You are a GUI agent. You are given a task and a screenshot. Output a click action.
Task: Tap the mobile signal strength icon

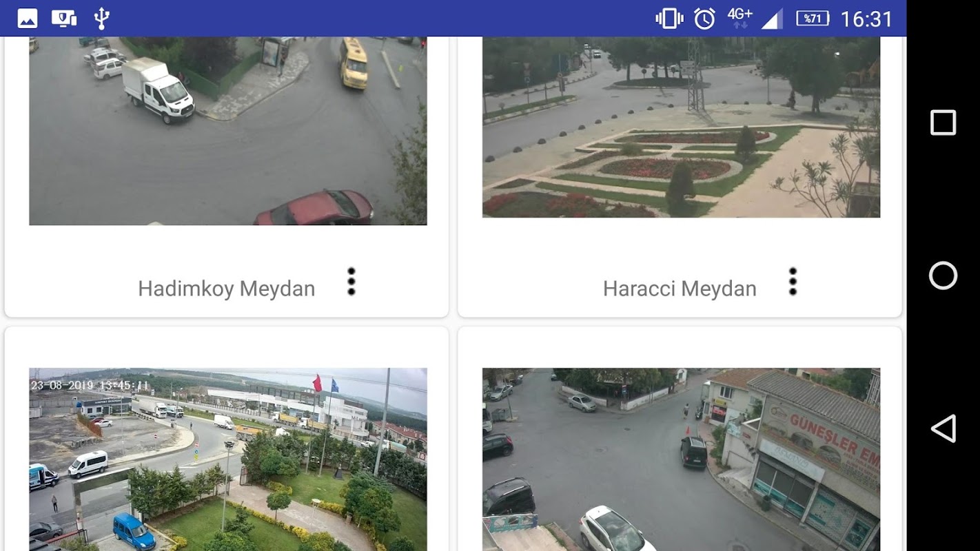[x=772, y=19]
